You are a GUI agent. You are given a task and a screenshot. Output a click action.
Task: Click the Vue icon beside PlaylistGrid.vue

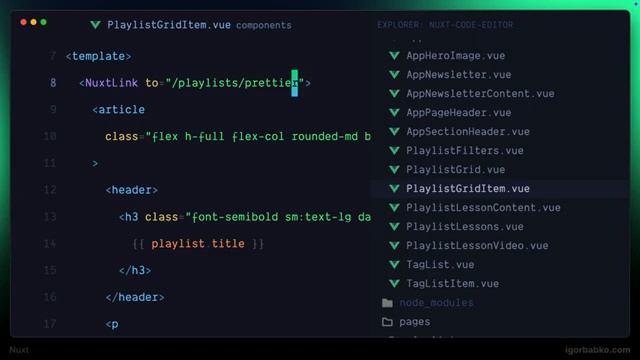coord(394,169)
